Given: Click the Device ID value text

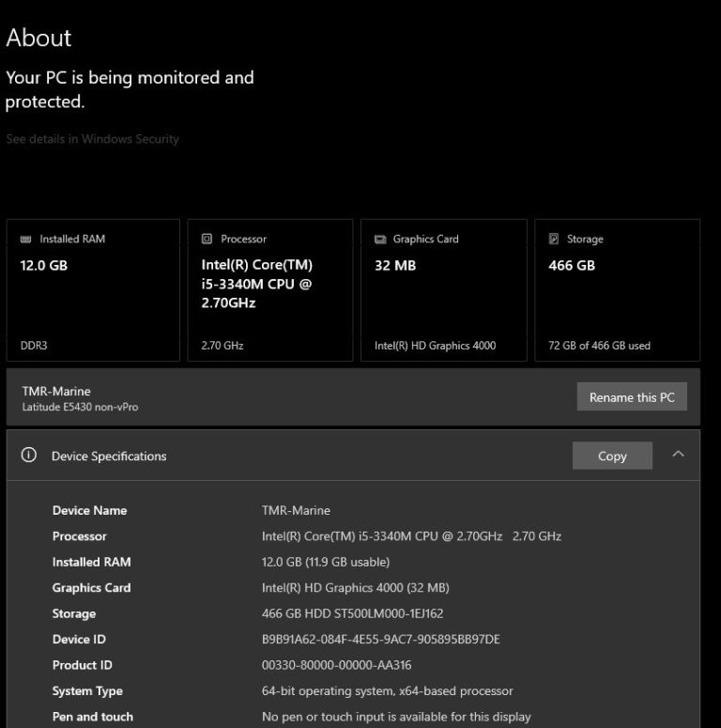Looking at the screenshot, I should pos(380,640).
